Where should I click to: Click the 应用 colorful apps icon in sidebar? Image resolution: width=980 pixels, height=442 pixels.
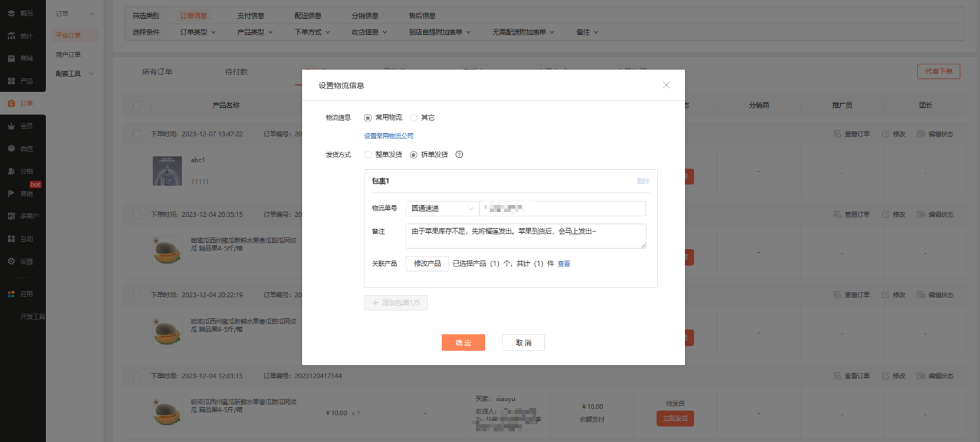11,293
